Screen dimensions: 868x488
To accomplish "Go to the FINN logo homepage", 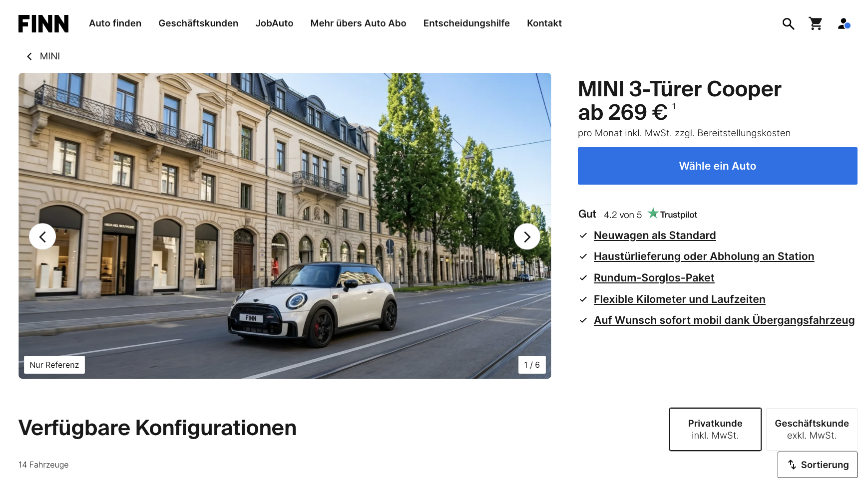I will click(43, 23).
